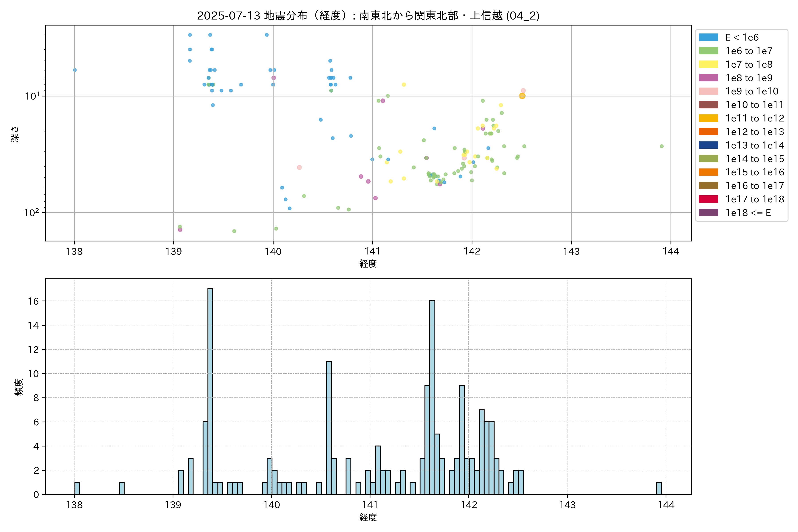
Task: Click the dark blue 1e13 to 1e14 swatch
Action: (708, 145)
